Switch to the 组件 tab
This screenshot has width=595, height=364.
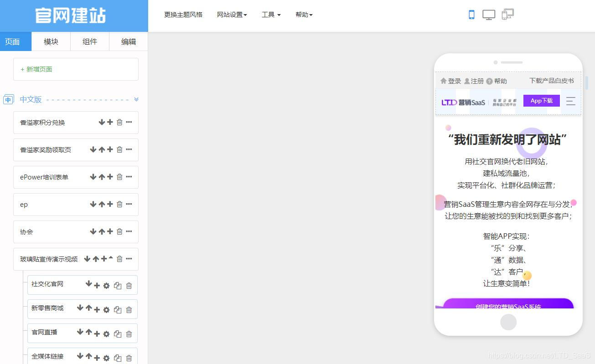(x=89, y=41)
